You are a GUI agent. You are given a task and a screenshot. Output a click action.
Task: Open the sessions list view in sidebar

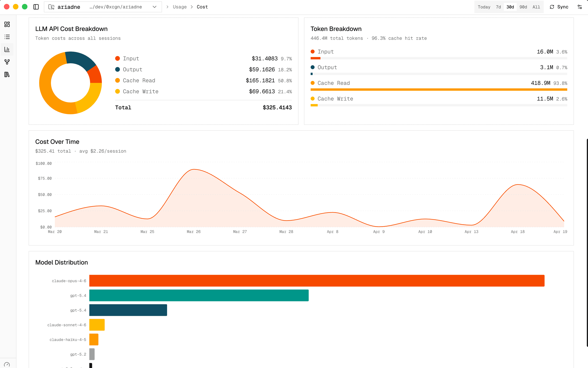7,37
